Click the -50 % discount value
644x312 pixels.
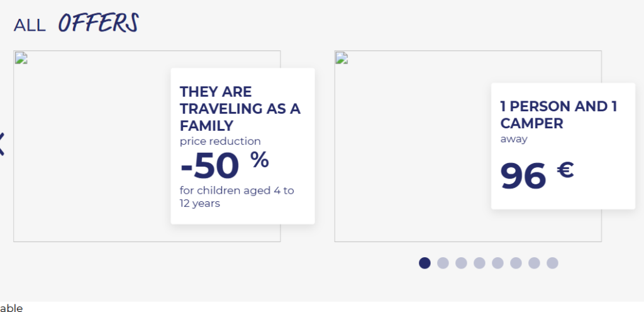[225, 165]
